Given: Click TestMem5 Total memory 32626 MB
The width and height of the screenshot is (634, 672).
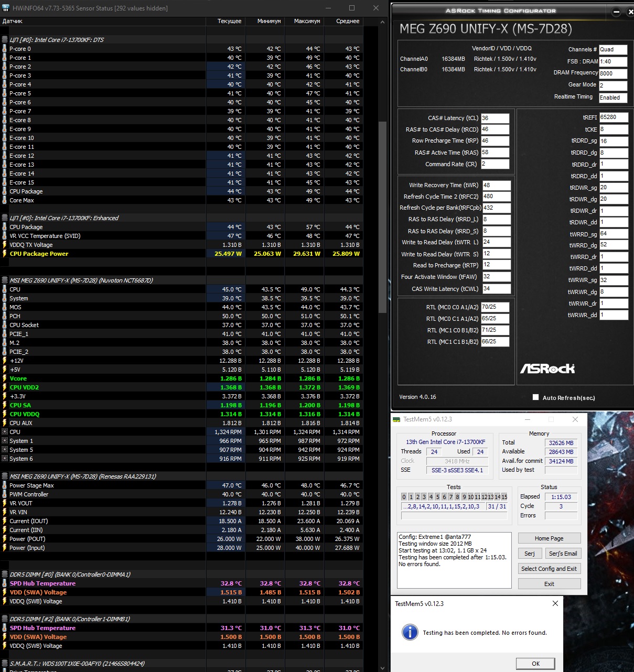Looking at the screenshot, I should 561,443.
